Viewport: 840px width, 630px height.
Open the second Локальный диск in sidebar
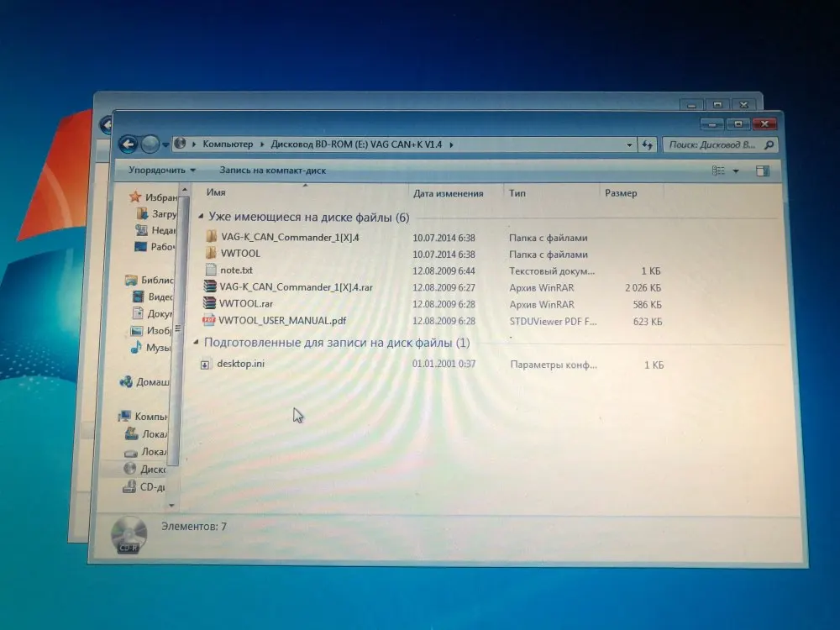pyautogui.click(x=145, y=452)
